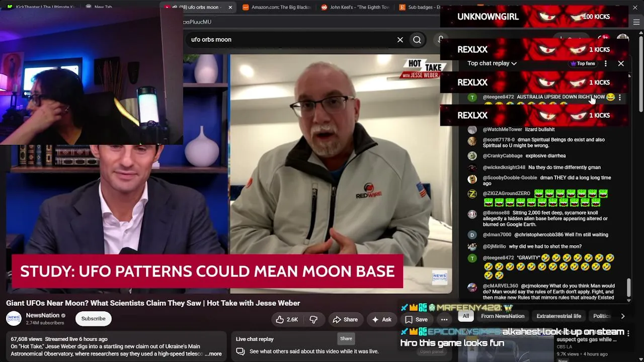Click the @CrankyCabbage username in chat
644x362 pixels.
click(503, 156)
